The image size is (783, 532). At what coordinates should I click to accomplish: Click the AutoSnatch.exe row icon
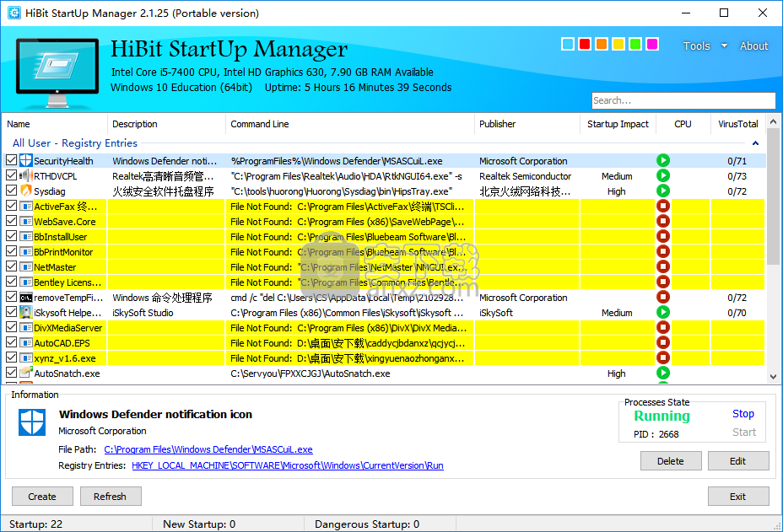26,373
